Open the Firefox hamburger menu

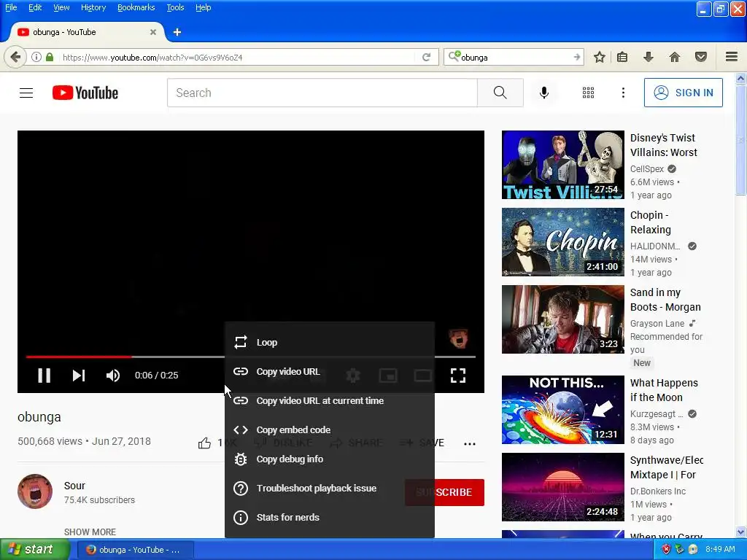tap(732, 57)
